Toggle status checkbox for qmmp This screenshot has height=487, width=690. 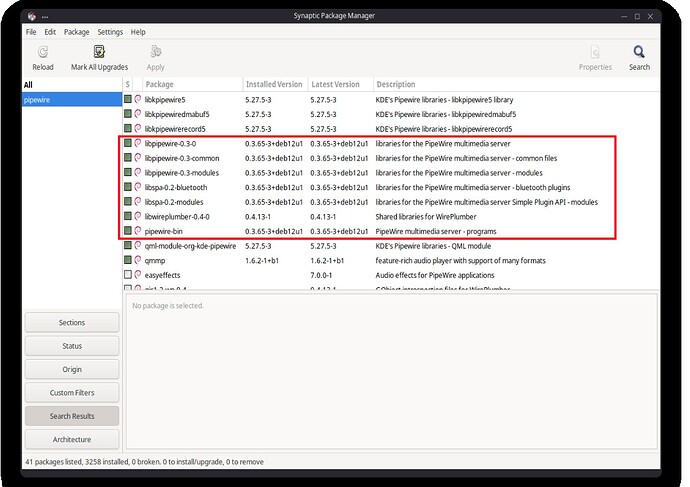click(128, 260)
